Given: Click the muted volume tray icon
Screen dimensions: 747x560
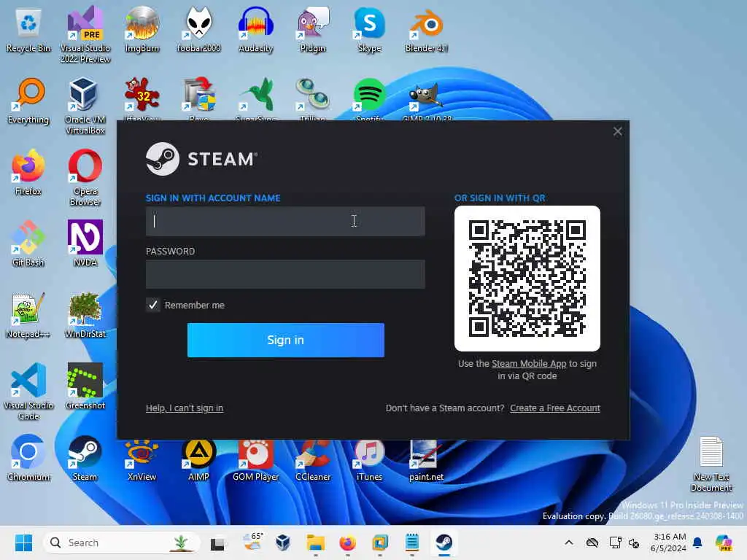Looking at the screenshot, I should 634,542.
